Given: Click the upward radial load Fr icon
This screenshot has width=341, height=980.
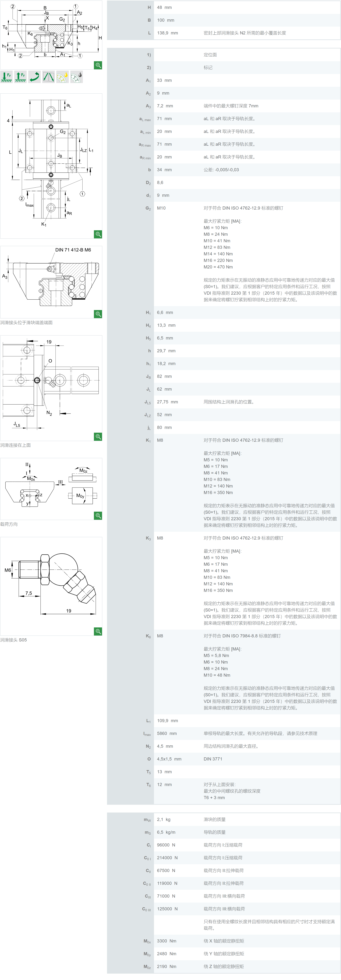Looking at the screenshot, I should coord(21,77).
